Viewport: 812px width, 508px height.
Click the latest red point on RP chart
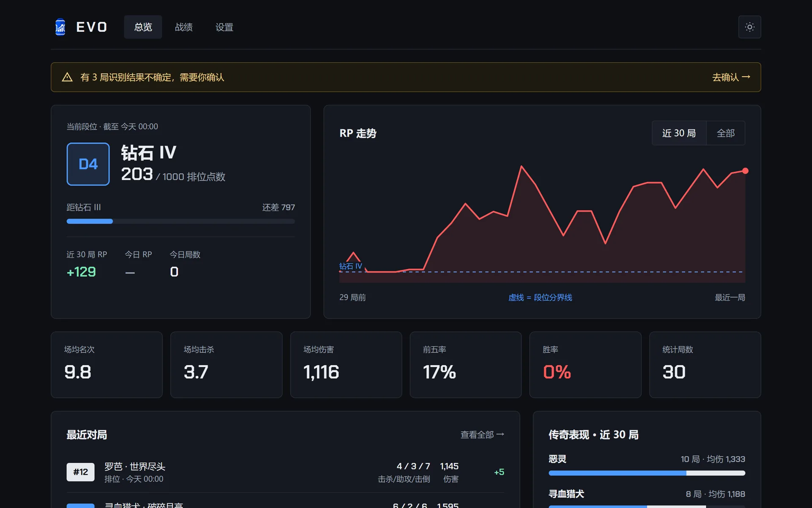click(745, 171)
